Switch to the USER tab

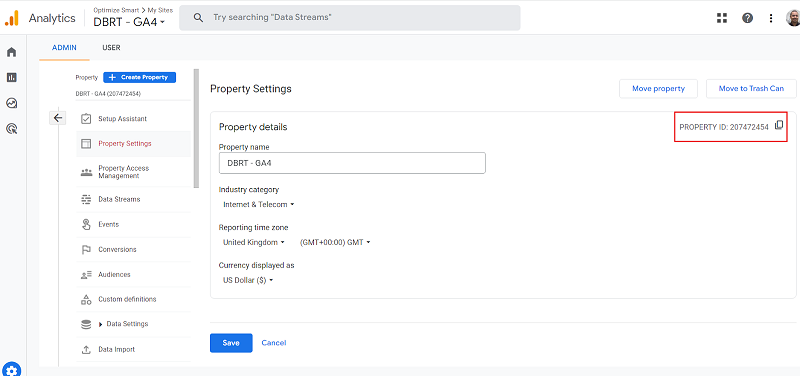click(111, 47)
